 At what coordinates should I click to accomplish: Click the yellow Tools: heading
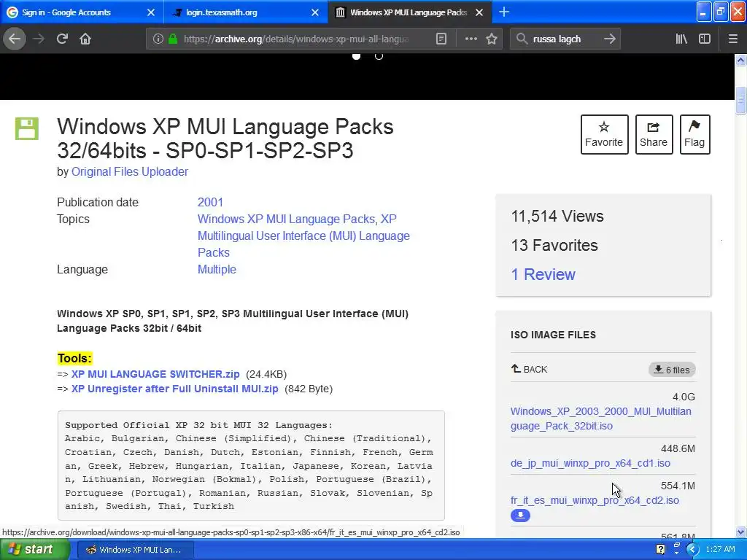tap(75, 358)
